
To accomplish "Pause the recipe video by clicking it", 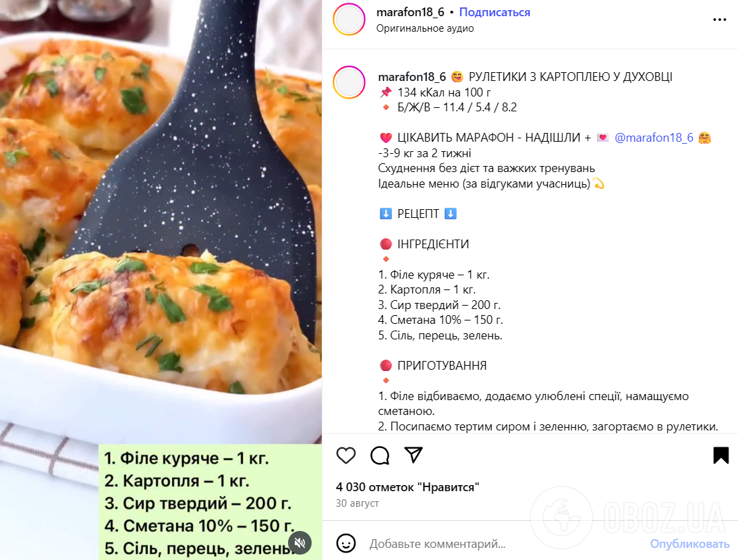I will (161, 221).
